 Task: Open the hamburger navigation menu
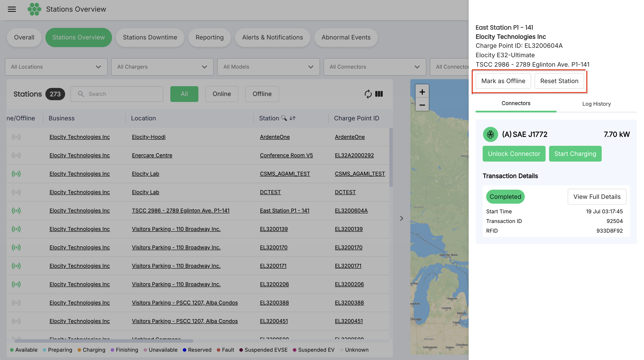tap(12, 9)
